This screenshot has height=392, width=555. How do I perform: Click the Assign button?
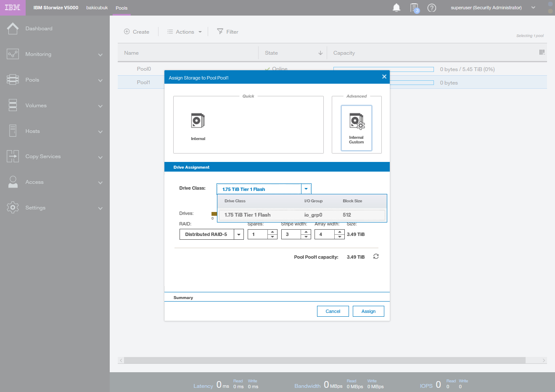coord(368,311)
